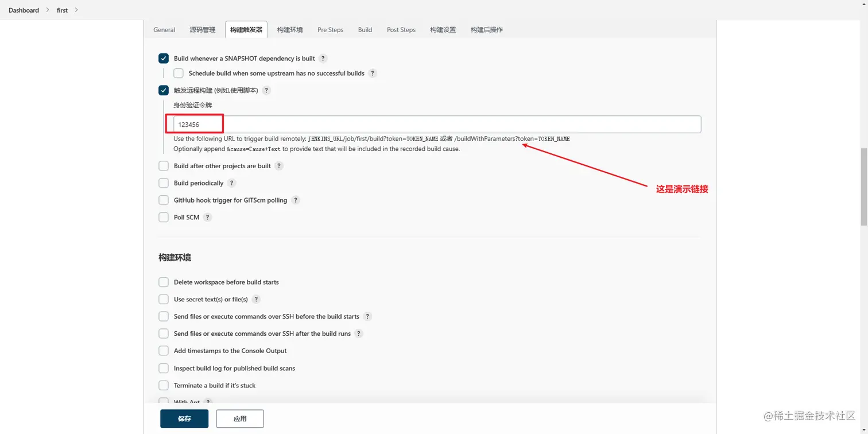Open help for Build after other projects
Viewport: 868px width, 434px height.
point(279,166)
